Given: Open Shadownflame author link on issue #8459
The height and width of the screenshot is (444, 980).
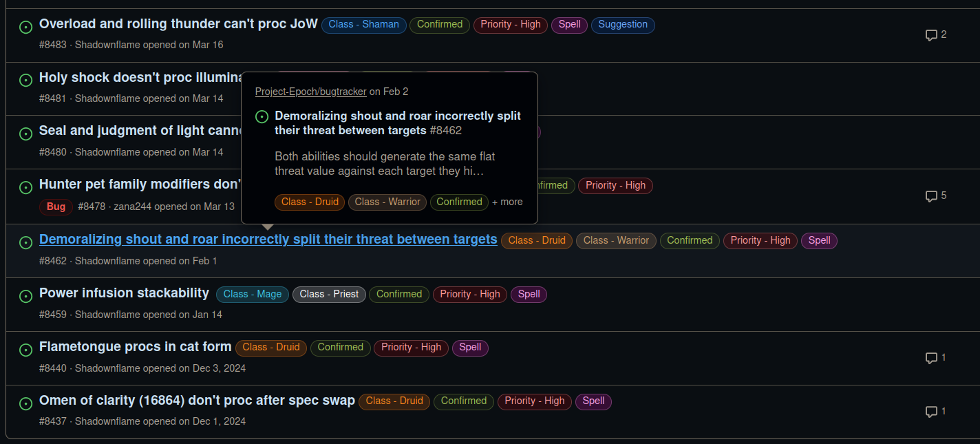Looking at the screenshot, I should (x=107, y=315).
